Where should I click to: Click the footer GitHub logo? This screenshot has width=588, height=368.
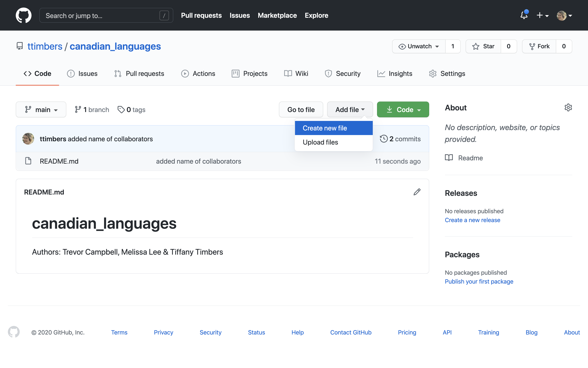tap(14, 332)
